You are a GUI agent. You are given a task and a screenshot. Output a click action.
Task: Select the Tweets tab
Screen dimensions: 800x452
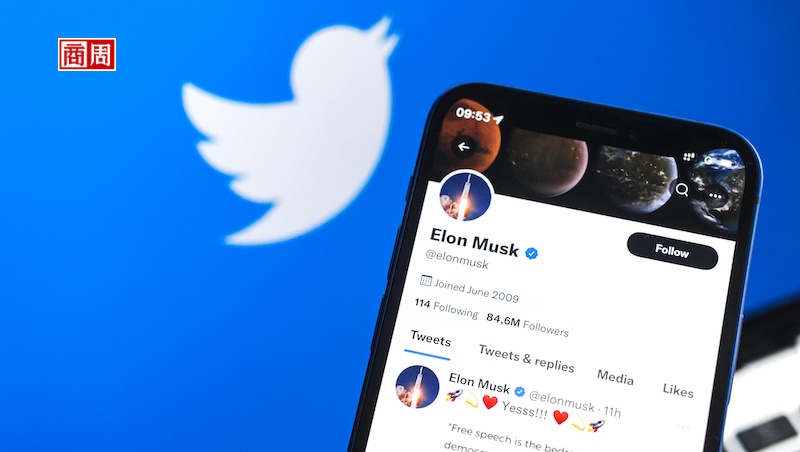[431, 339]
